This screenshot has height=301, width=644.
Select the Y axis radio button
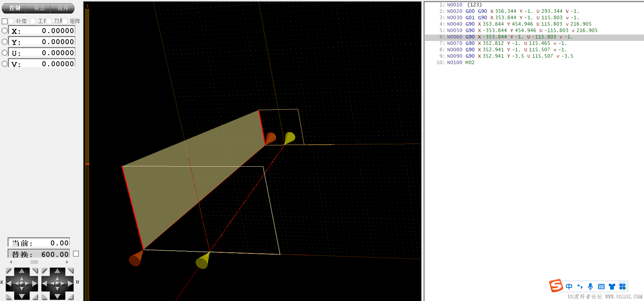5,42
